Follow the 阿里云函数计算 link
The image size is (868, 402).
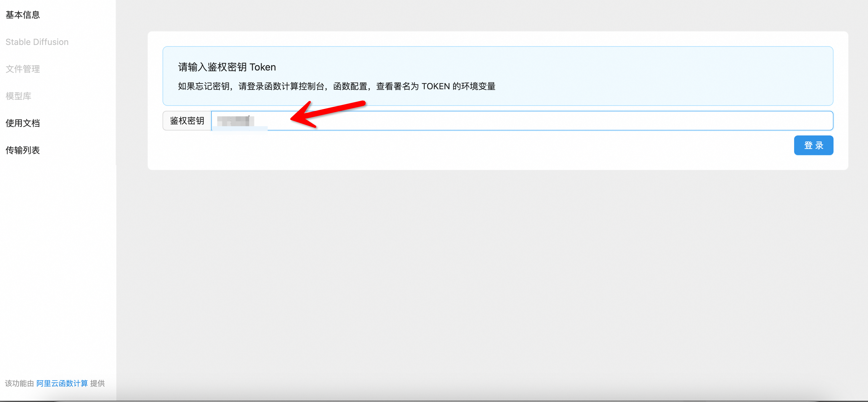pyautogui.click(x=62, y=383)
